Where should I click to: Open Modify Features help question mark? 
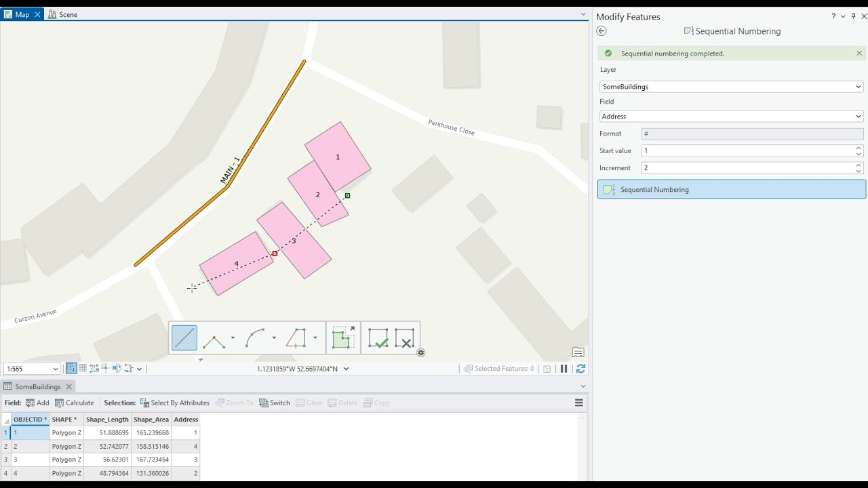pyautogui.click(x=833, y=16)
